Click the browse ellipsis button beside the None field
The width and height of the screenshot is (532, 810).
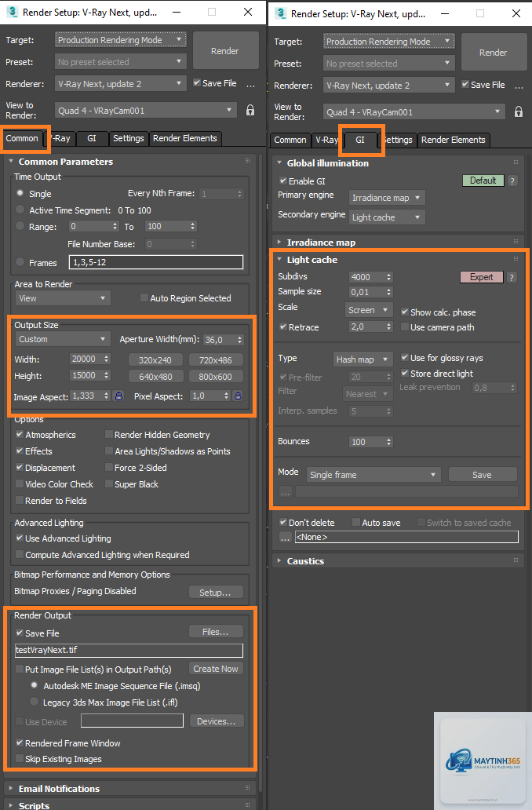(285, 537)
